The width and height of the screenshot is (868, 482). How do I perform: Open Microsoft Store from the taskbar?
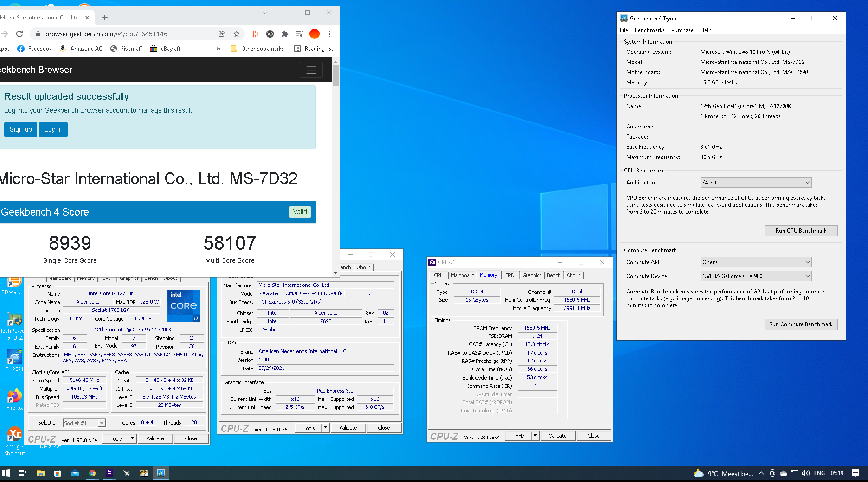(58, 473)
